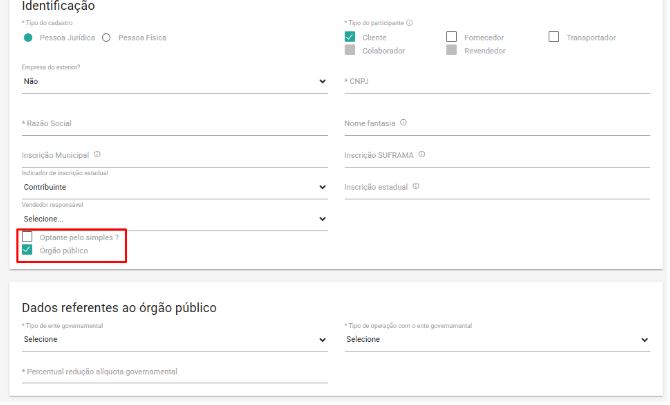Click the info icon next to Nome fantasia

(x=403, y=123)
